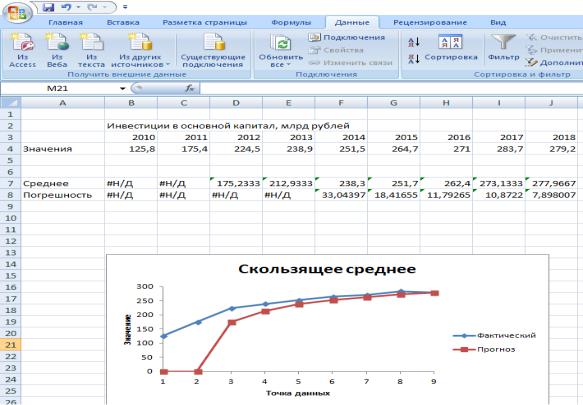583x405 pixels.
Task: Click the Из Access import icon
Action: (x=22, y=42)
